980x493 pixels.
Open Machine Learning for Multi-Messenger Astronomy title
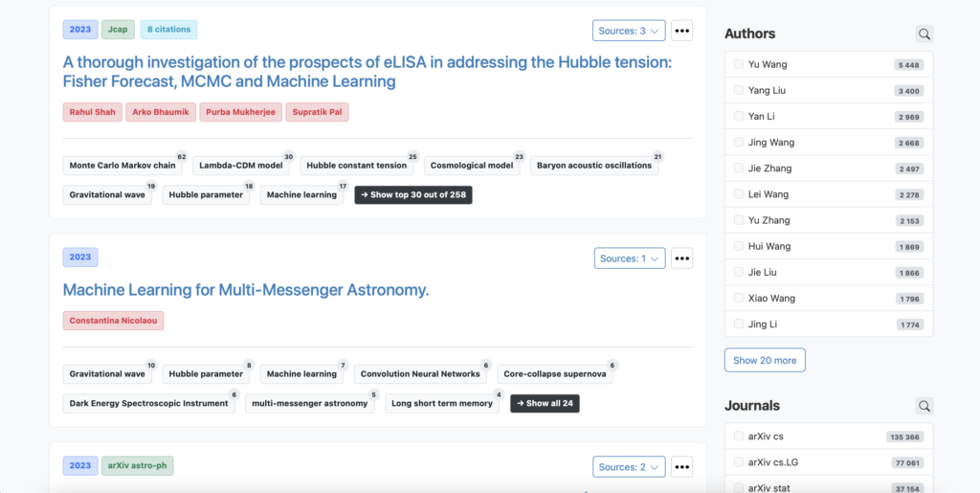(246, 290)
